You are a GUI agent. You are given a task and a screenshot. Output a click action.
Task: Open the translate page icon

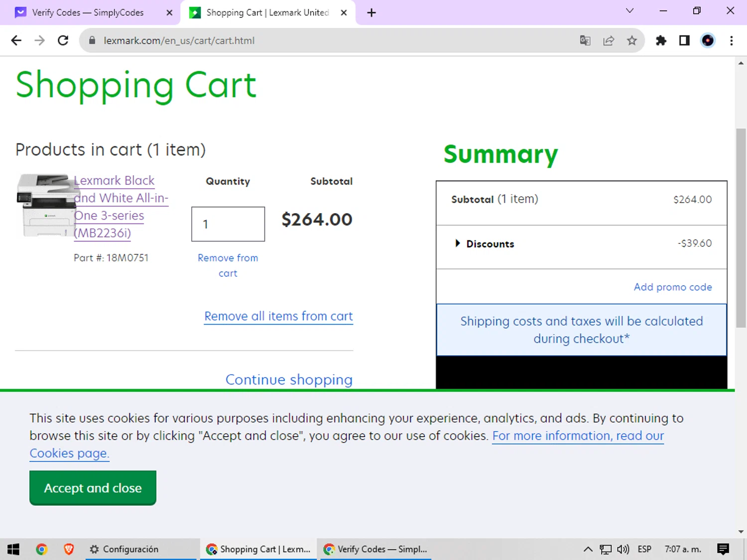(585, 40)
